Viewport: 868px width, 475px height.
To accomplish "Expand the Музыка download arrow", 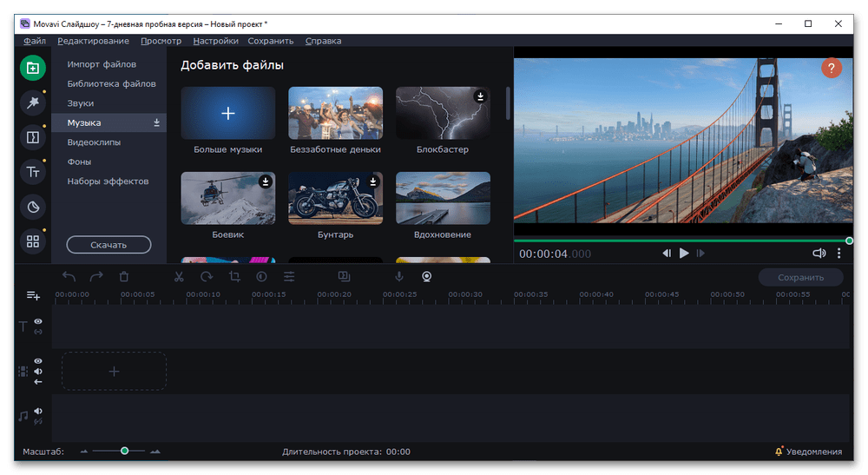I will pos(157,122).
